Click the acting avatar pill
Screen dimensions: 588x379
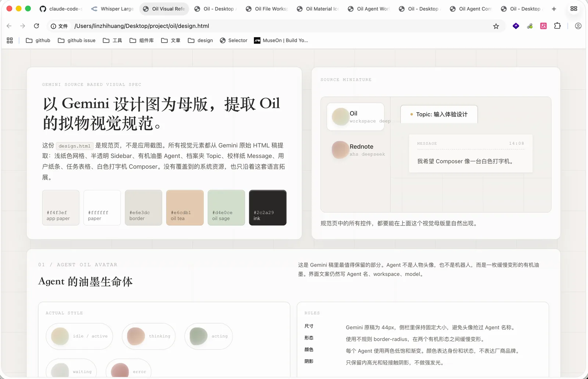208,336
